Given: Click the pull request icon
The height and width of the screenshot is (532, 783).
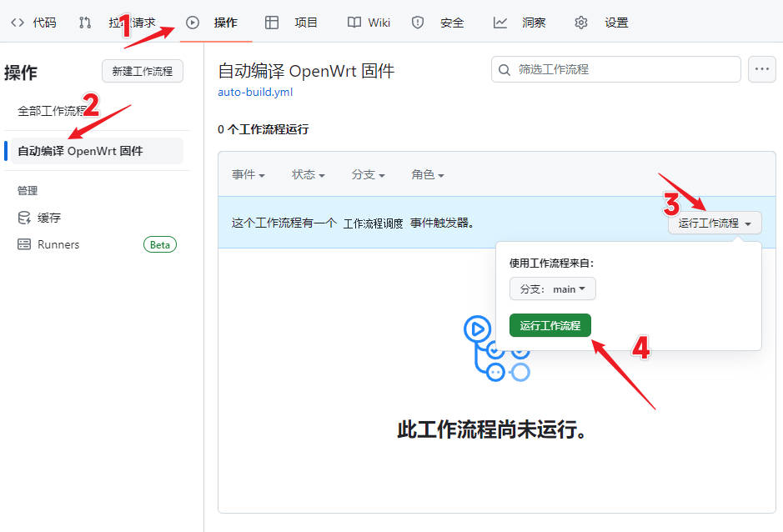Looking at the screenshot, I should (x=85, y=23).
